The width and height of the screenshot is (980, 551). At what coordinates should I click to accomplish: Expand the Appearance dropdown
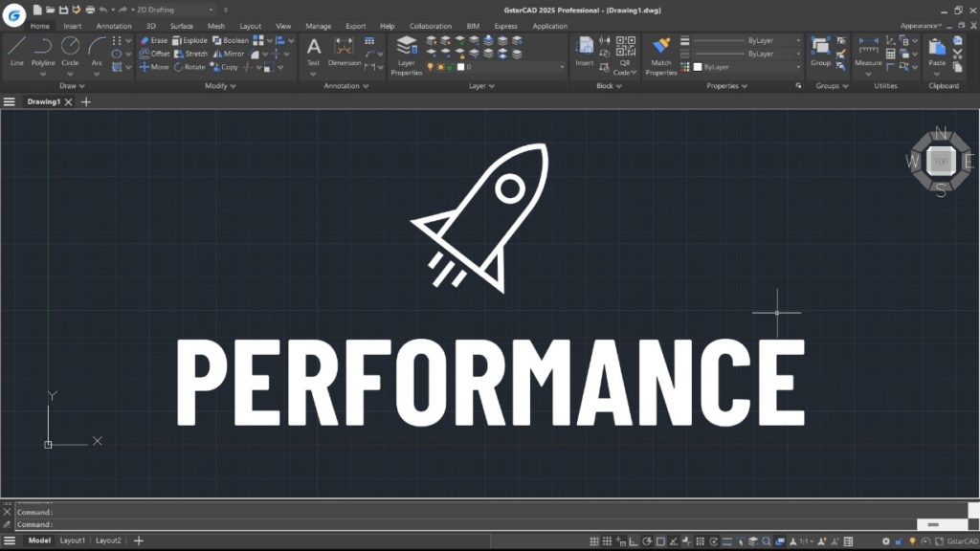coord(921,26)
